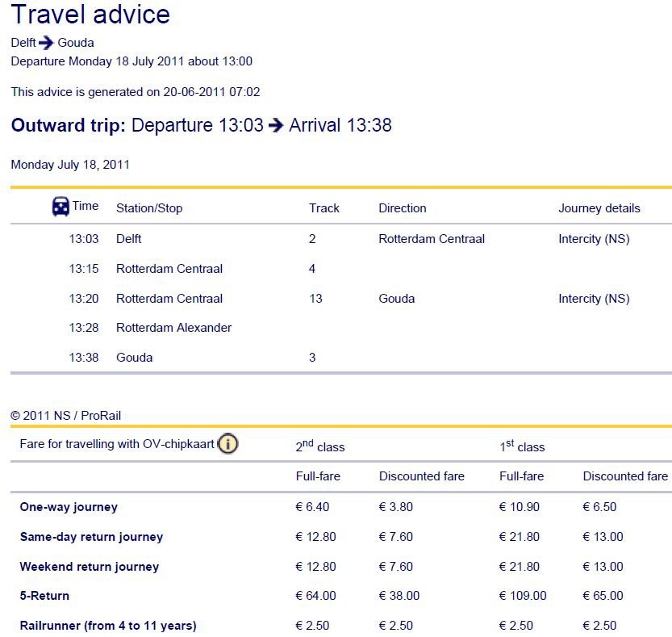Click the 1st class heading
Screen dimensions: 672x637
522,446
